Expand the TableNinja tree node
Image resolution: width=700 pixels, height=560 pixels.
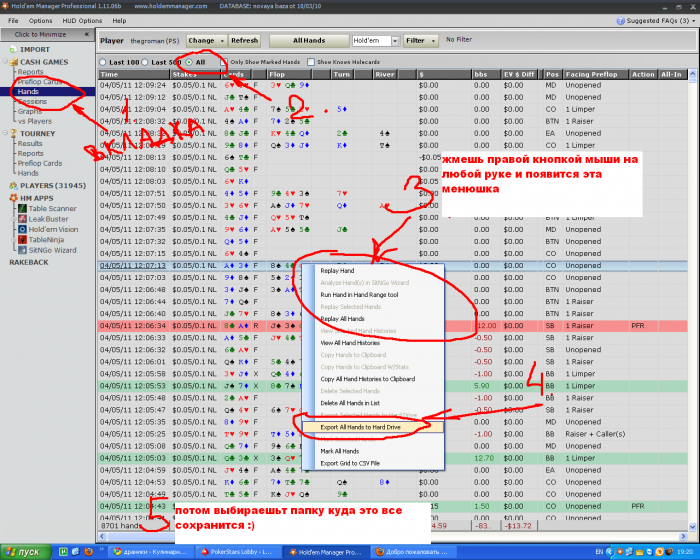[14, 240]
